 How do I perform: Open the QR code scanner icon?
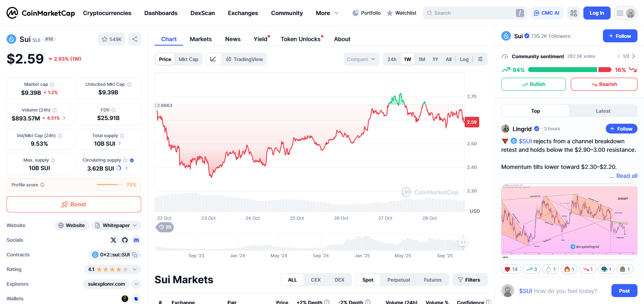tap(574, 13)
